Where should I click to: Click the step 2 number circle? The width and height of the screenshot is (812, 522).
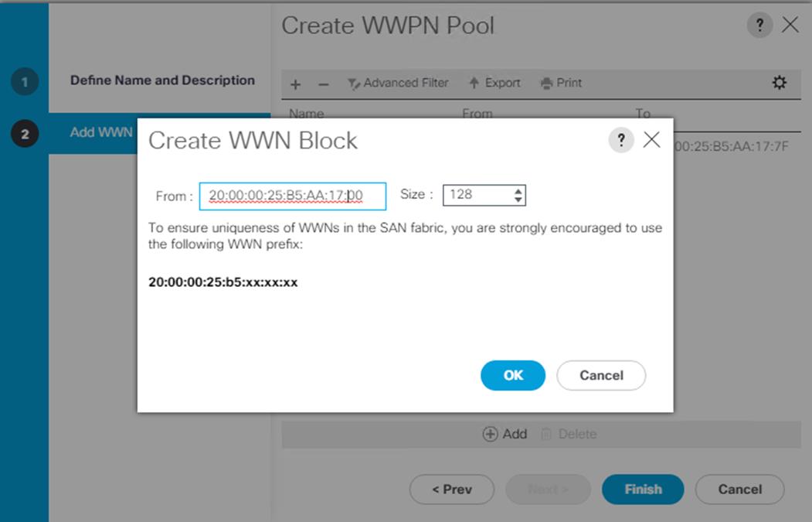point(25,134)
